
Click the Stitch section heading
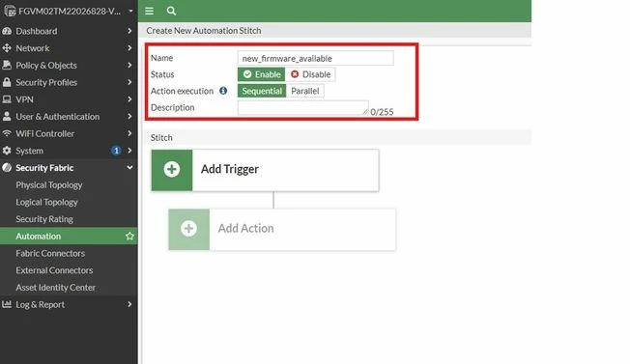pyautogui.click(x=161, y=138)
